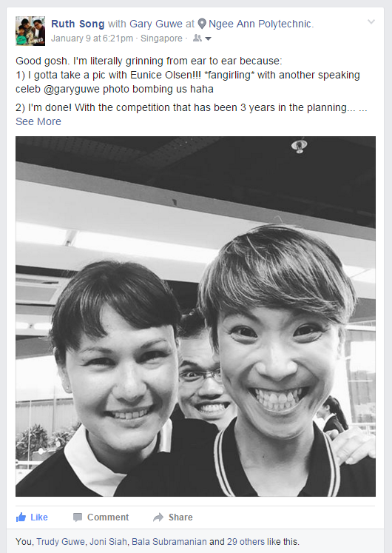Open the black and white selfie photo
Screen dimensions: 392x553
[x=195, y=316]
